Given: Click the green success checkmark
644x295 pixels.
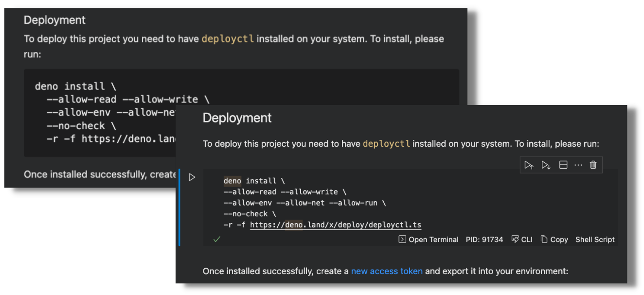Looking at the screenshot, I should click(217, 239).
